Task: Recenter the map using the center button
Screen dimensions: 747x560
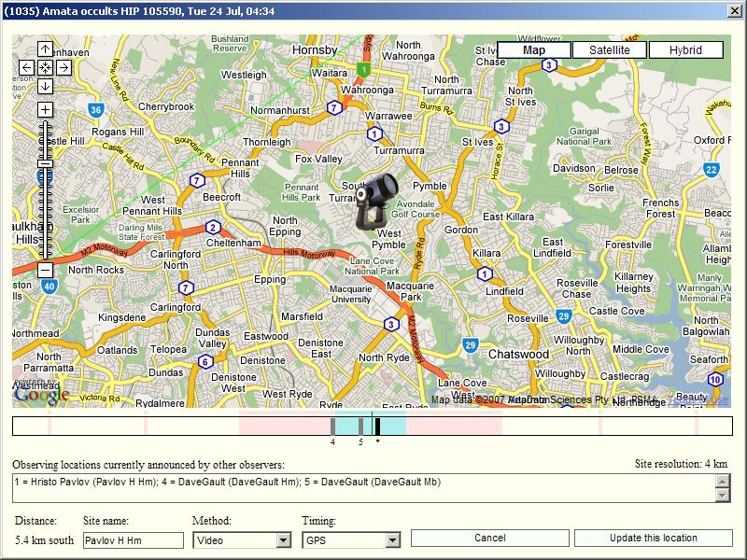Action: (45, 67)
